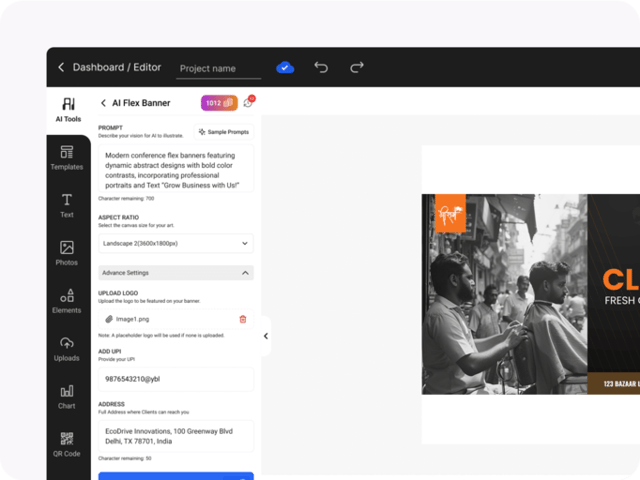Select the FRESH subtitle text on banner
This screenshot has width=640, height=480.
622,301
